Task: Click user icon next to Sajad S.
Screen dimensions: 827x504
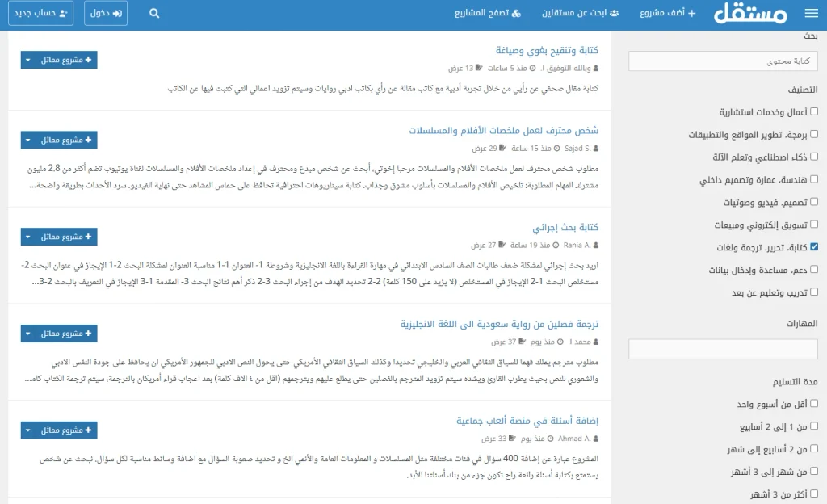Action: tap(596, 149)
